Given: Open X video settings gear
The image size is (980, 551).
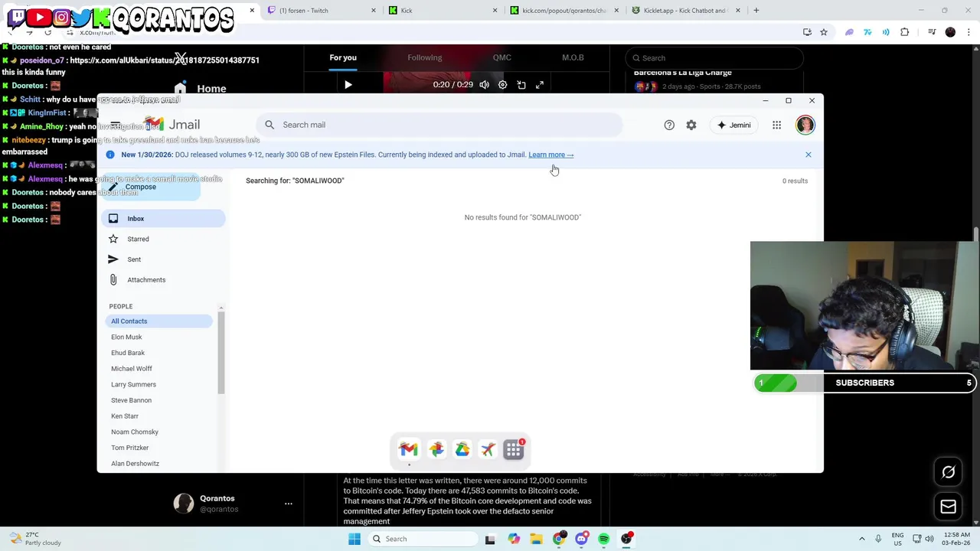Looking at the screenshot, I should pos(502,85).
